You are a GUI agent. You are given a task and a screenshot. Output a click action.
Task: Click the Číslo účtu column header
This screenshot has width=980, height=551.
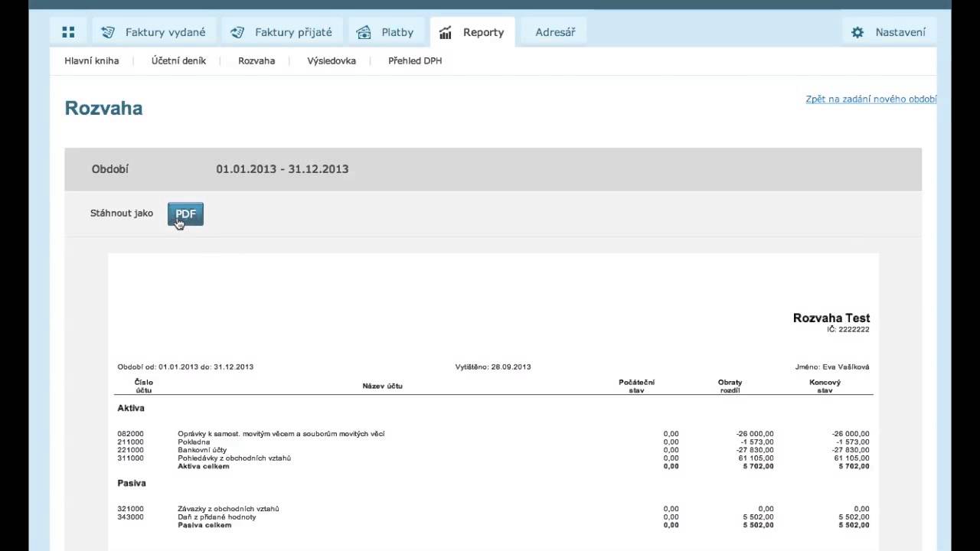coord(143,386)
